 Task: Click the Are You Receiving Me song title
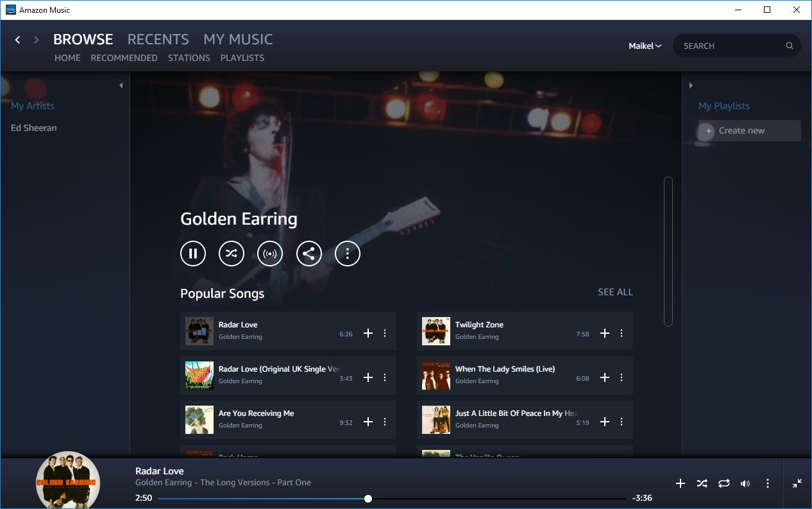(257, 413)
